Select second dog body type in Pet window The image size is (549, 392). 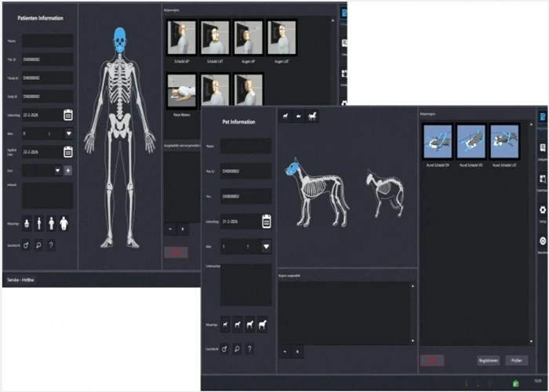[x=238, y=325]
